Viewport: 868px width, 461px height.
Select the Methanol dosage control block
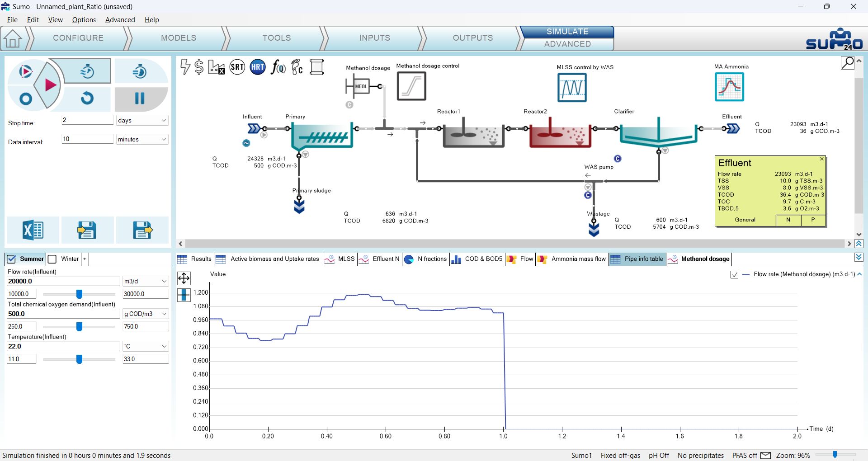click(x=411, y=86)
